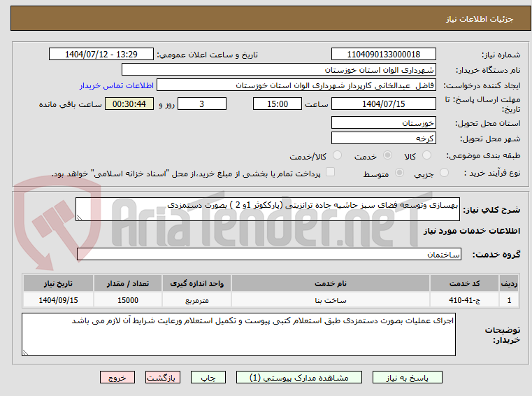
Task: Click the کد خدمت column header
Action: point(464,283)
